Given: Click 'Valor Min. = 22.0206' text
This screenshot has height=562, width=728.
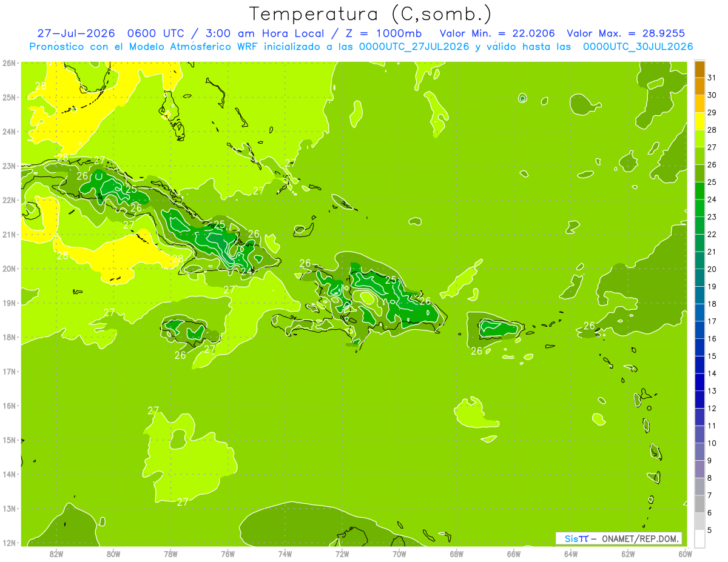Looking at the screenshot, I should coord(497,33).
